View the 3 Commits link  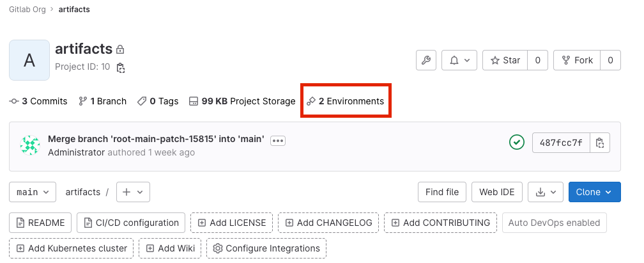38,101
